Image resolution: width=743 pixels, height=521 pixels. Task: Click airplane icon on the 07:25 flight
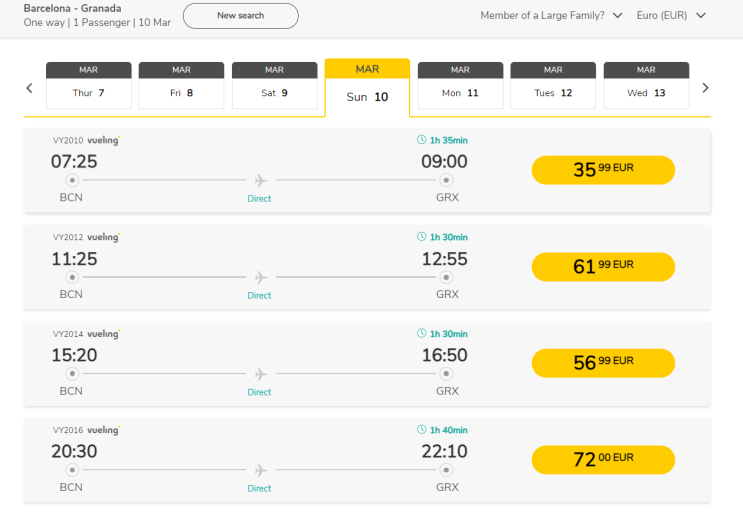[x=260, y=181]
